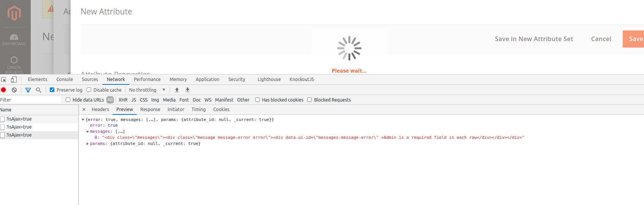The width and height of the screenshot is (644, 205).
Task: Enable Disable cache checkbox
Action: (89, 90)
